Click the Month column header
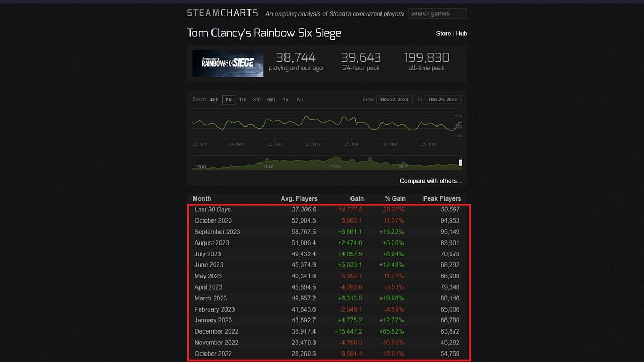This screenshot has width=644, height=362. tap(202, 198)
